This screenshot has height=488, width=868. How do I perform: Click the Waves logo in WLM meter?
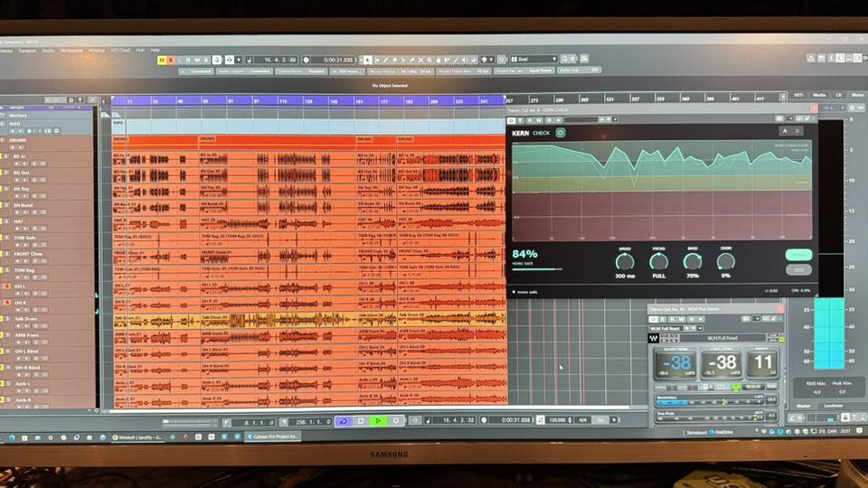coord(653,338)
